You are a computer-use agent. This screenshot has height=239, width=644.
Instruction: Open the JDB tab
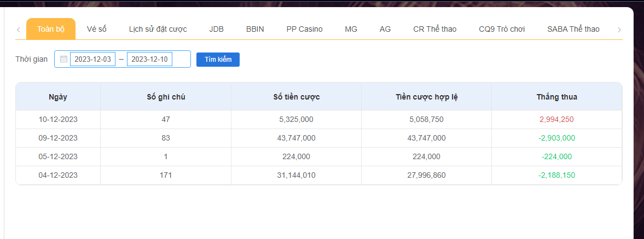pos(216,29)
